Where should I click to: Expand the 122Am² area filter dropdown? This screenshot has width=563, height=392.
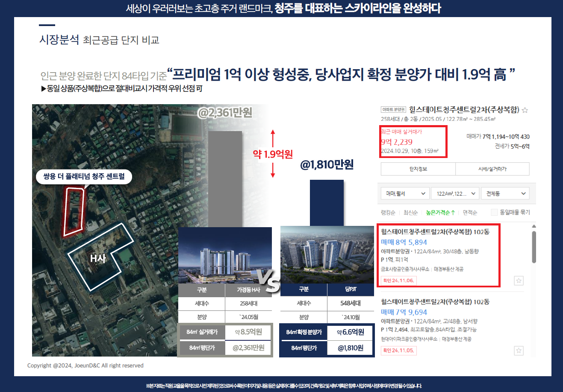(455, 193)
